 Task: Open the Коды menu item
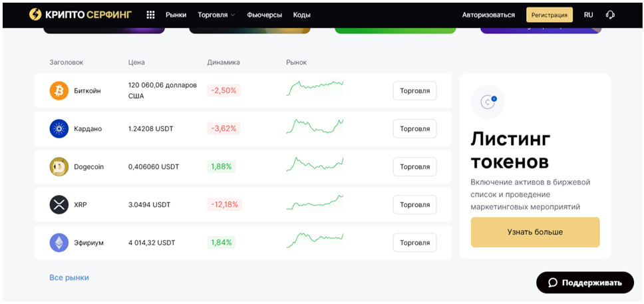[302, 15]
